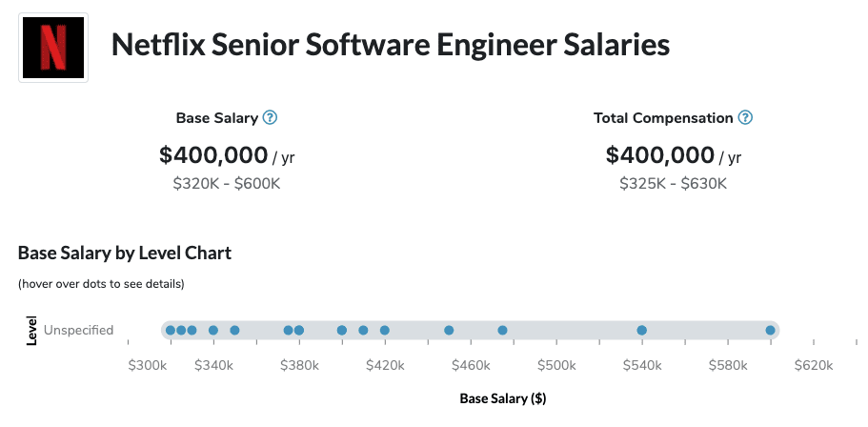Click the highest $600k salary dot
868x427 pixels.
pyautogui.click(x=770, y=331)
